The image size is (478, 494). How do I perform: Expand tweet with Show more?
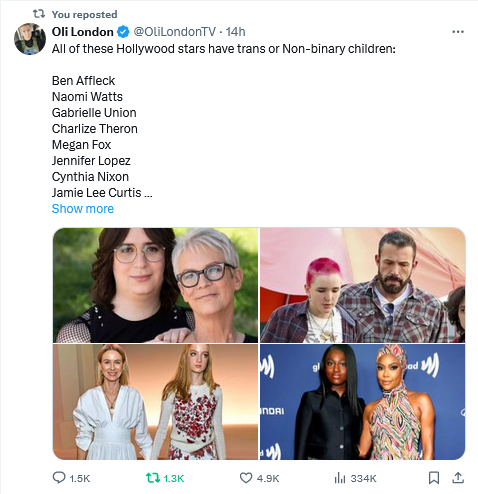(83, 209)
